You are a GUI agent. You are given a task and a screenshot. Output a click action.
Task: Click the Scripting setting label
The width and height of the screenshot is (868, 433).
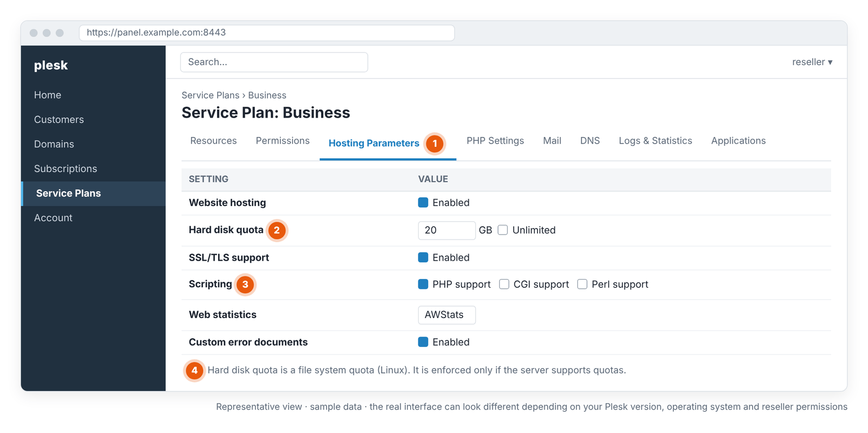point(210,284)
